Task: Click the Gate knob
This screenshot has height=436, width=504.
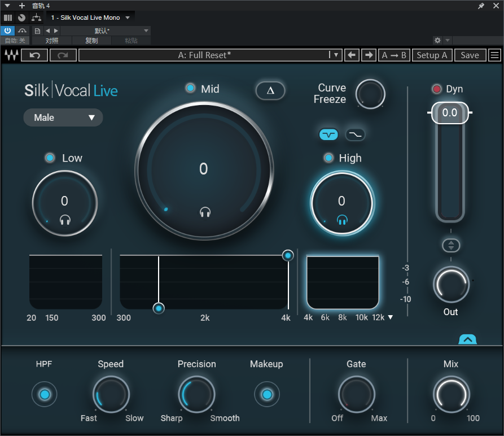Action: pos(357,394)
